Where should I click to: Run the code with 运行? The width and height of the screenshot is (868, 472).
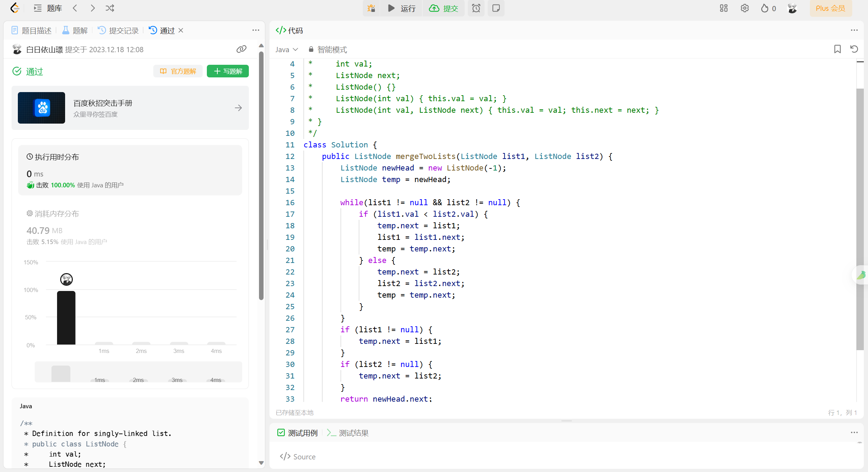click(402, 8)
